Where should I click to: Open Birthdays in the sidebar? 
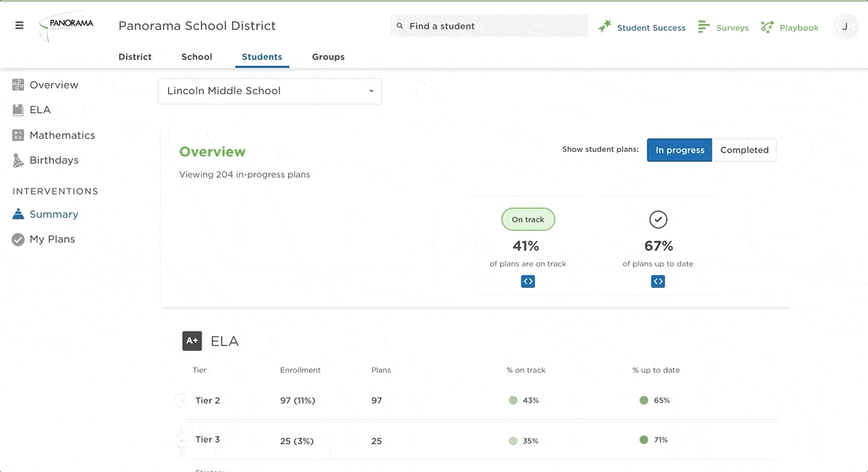point(53,160)
